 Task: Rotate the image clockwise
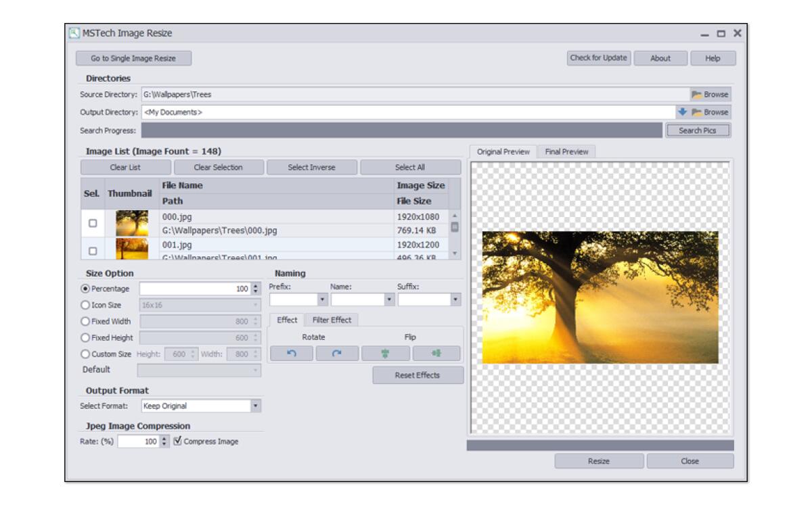[339, 352]
